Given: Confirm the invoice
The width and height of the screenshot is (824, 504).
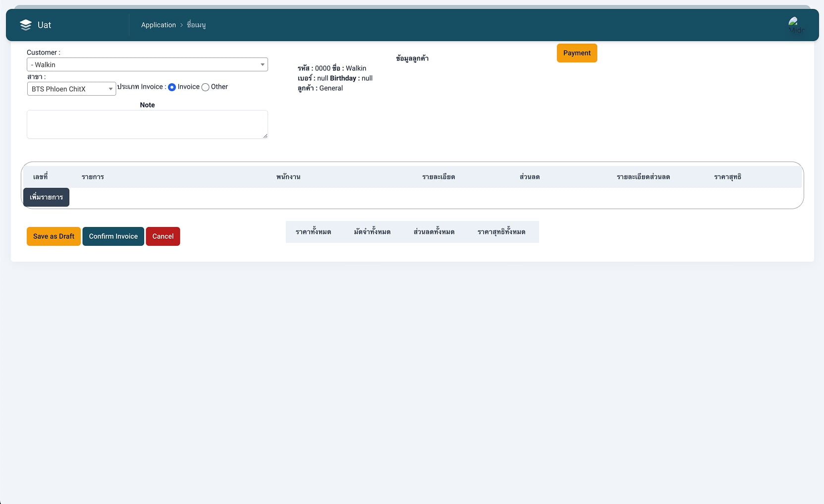Looking at the screenshot, I should [x=113, y=236].
